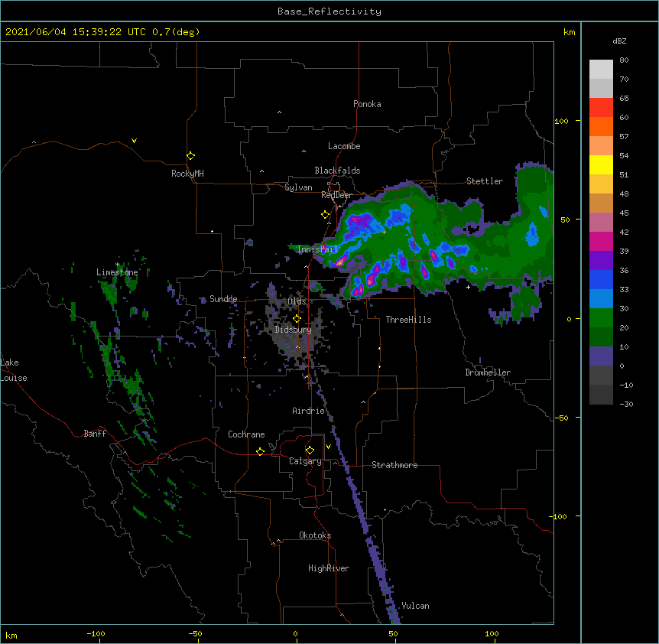The width and height of the screenshot is (659, 644).
Task: Select the yellow 54-51 dBZ legend swatch
Action: [x=601, y=164]
